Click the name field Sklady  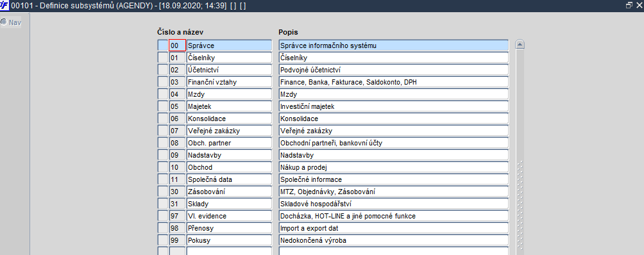pos(229,203)
